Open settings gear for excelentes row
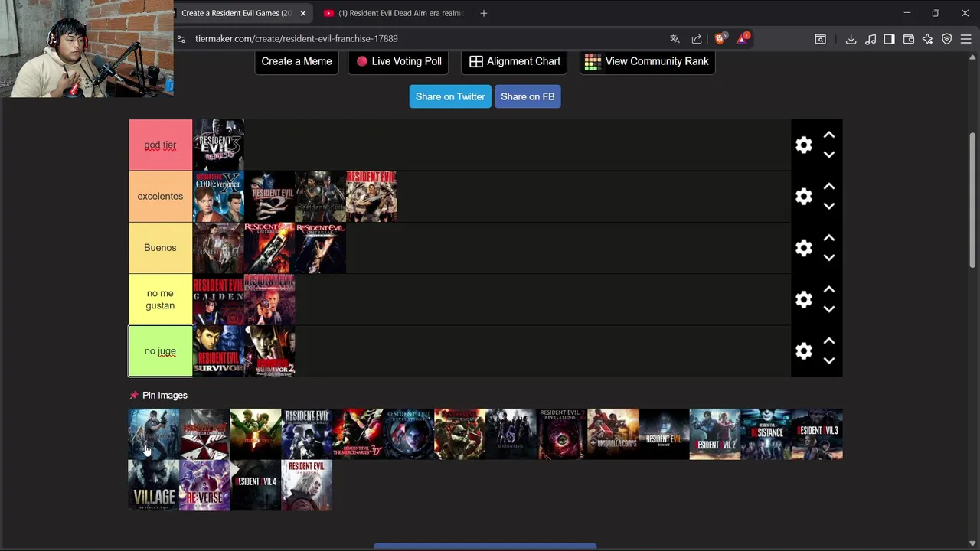Screen dimensions: 980x551 [803, 197]
